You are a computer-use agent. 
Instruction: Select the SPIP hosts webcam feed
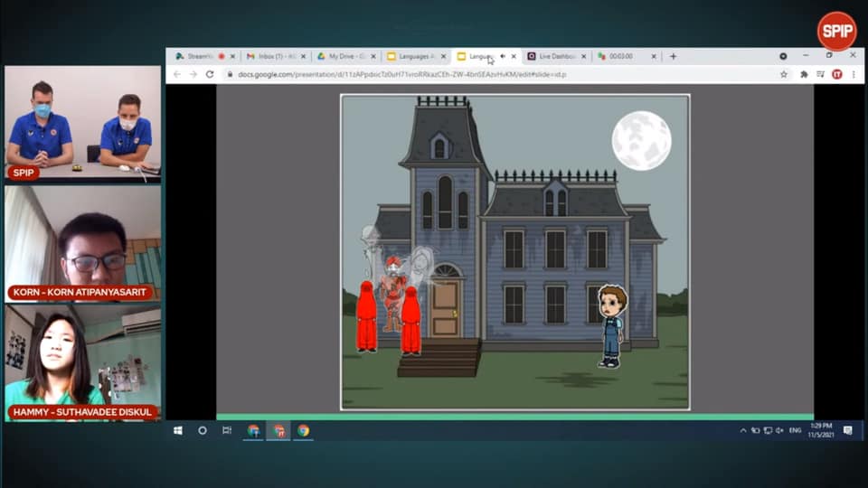tap(83, 124)
